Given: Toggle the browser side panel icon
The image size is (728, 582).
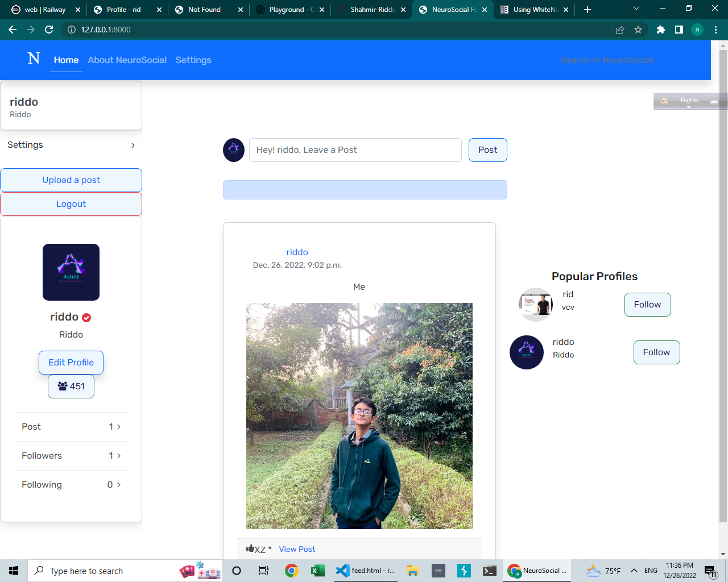Looking at the screenshot, I should [679, 30].
